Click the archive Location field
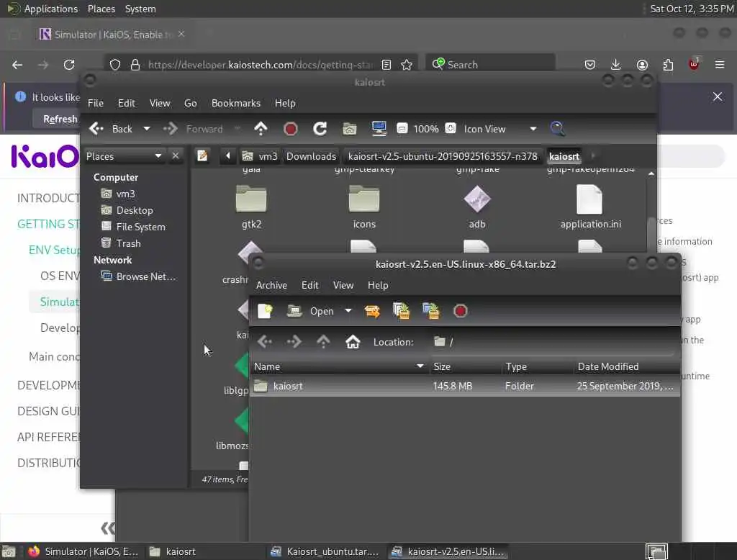The width and height of the screenshot is (737, 560). [553, 342]
